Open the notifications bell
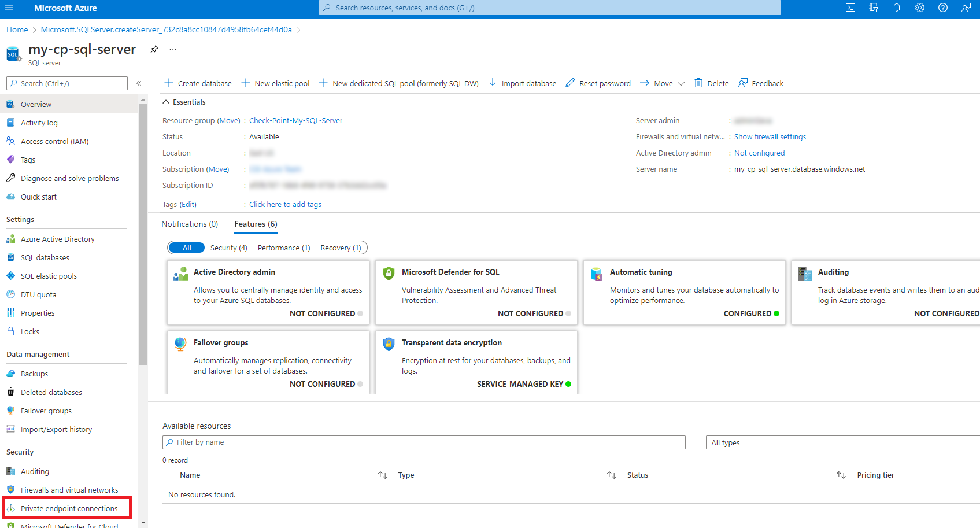Viewport: 980px width, 528px height. tap(897, 8)
